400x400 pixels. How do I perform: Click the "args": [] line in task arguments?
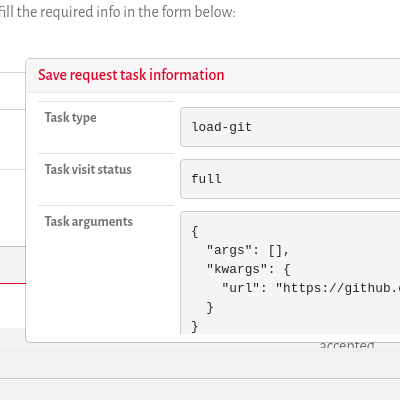[248, 250]
